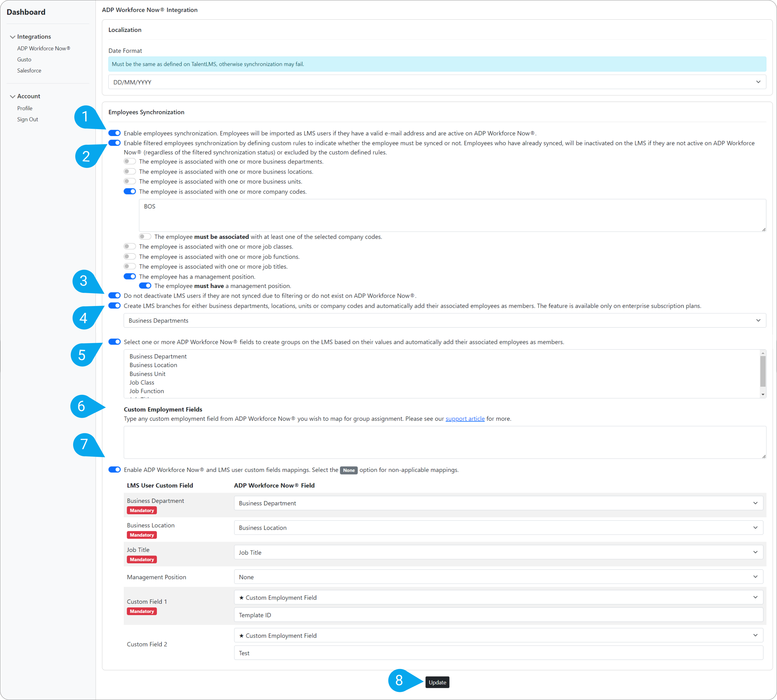Open the support article link
This screenshot has height=700, width=777.
[x=465, y=418]
